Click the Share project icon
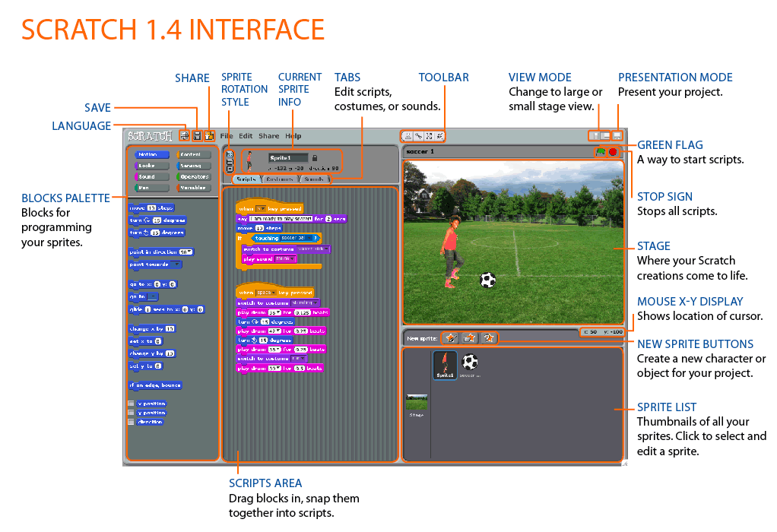The width and height of the screenshot is (777, 532). pos(209,136)
